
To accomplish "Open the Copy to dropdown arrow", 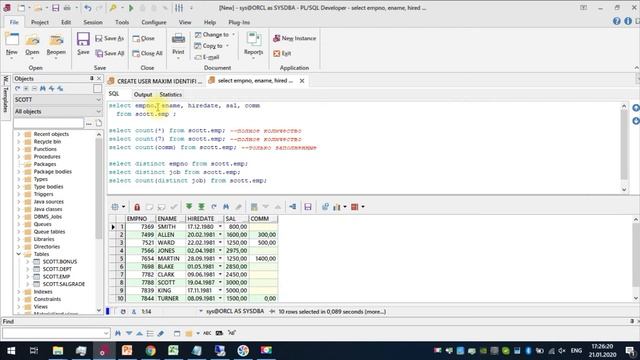I will 227,46.
